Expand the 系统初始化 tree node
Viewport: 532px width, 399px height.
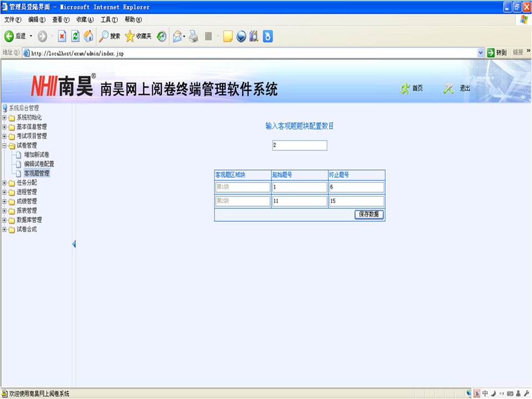tap(4, 117)
